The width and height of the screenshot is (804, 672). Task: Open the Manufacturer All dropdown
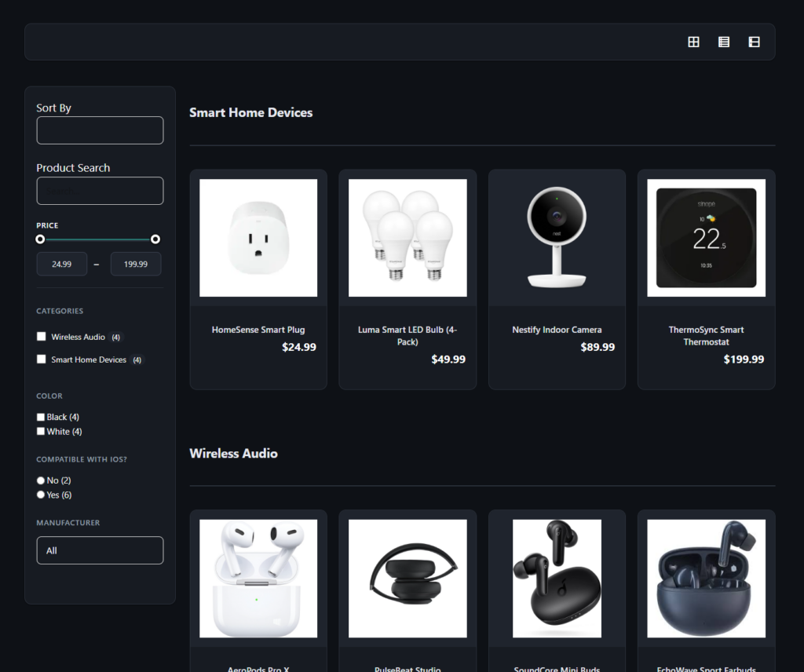click(x=100, y=550)
